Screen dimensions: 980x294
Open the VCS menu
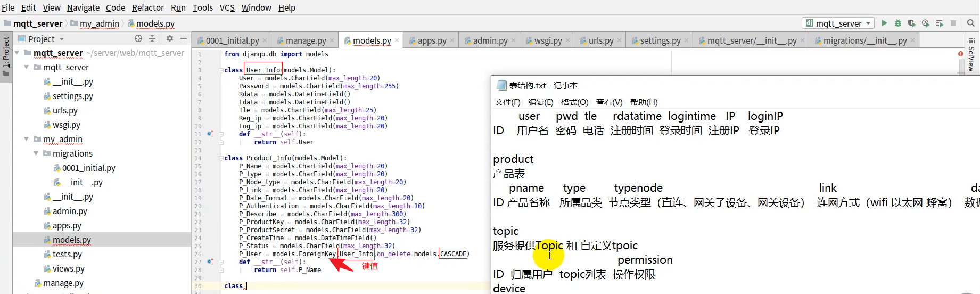[227, 7]
